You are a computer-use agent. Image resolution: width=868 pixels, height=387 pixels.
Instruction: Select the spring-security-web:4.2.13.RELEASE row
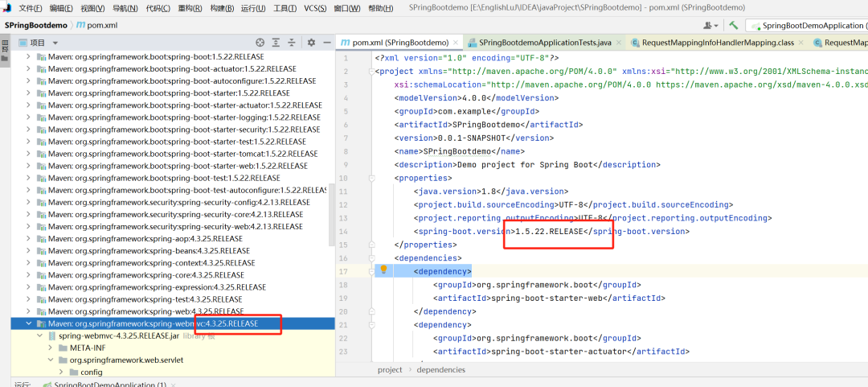click(172, 226)
